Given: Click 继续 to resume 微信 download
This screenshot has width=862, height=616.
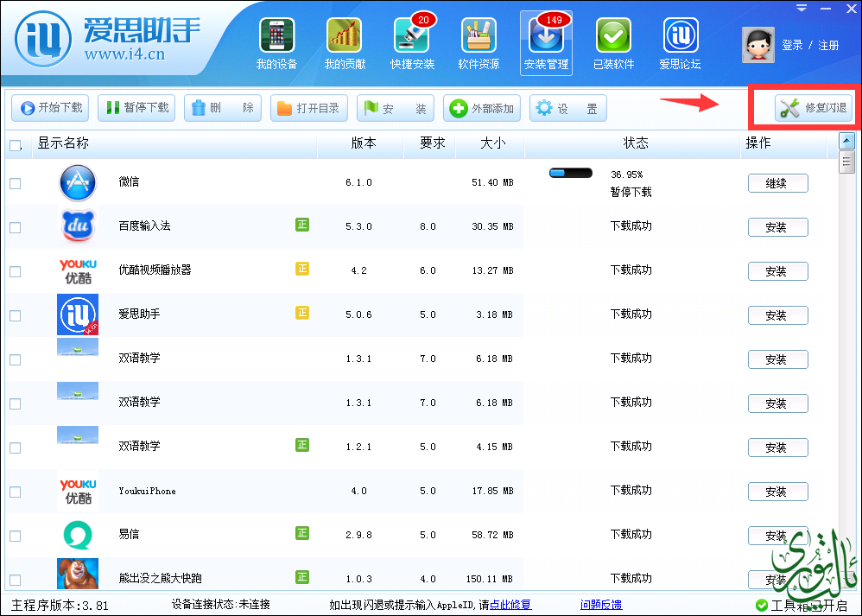Looking at the screenshot, I should coord(777,183).
